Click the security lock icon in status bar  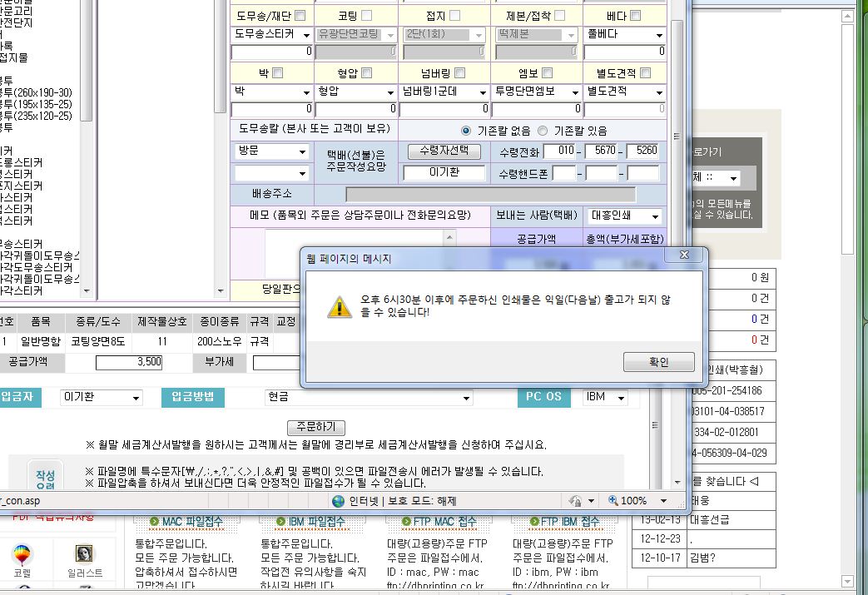tap(574, 501)
